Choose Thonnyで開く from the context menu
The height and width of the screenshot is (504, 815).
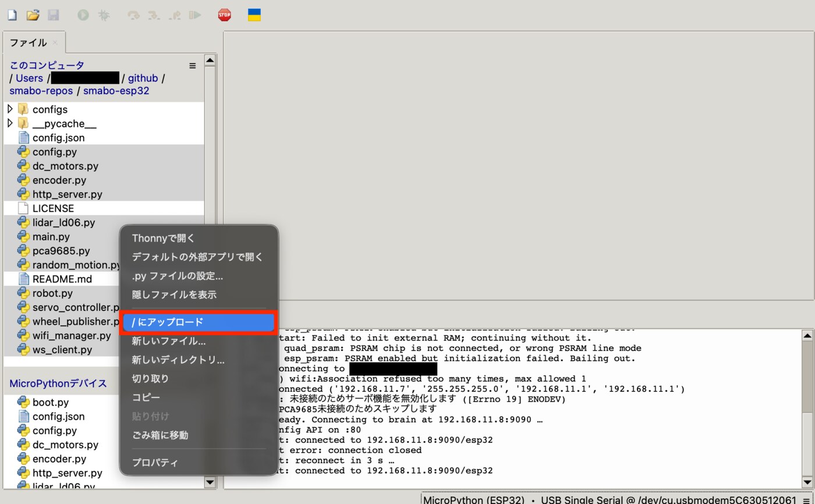click(199, 238)
